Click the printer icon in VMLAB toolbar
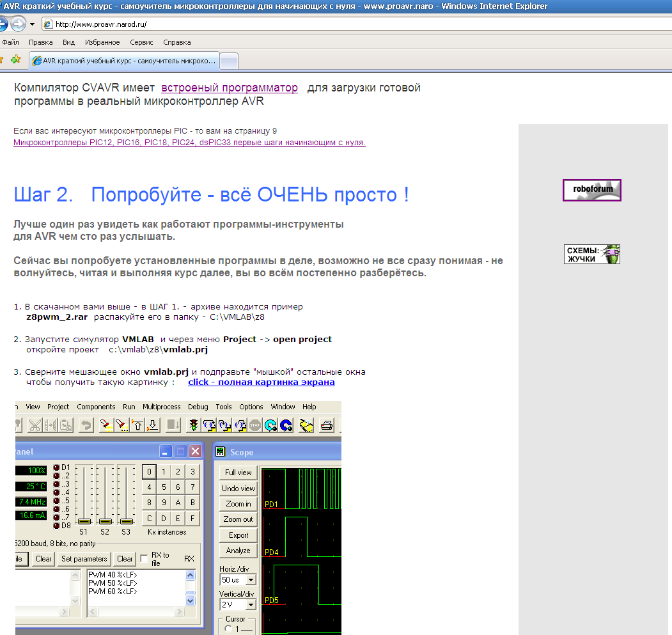This screenshot has width=672, height=635. tap(326, 425)
